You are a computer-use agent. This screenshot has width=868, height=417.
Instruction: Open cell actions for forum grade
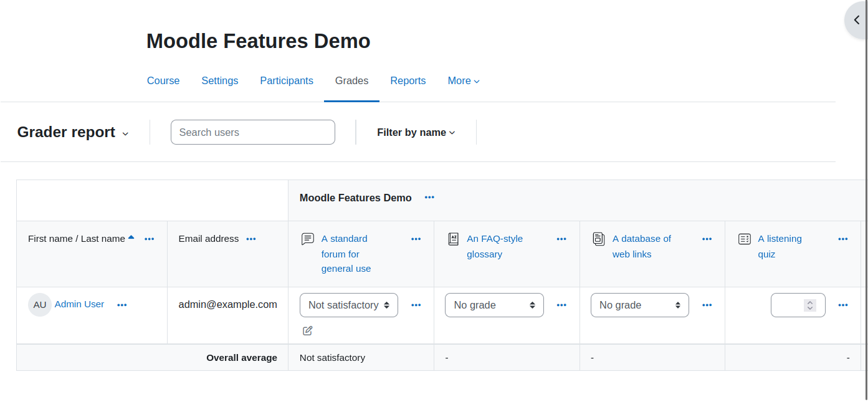pos(416,305)
